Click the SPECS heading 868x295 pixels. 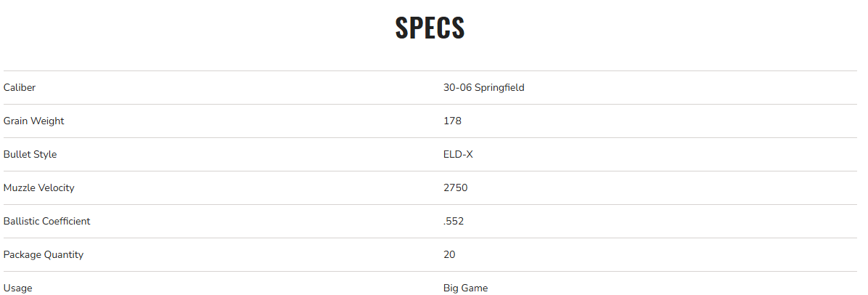click(x=430, y=28)
